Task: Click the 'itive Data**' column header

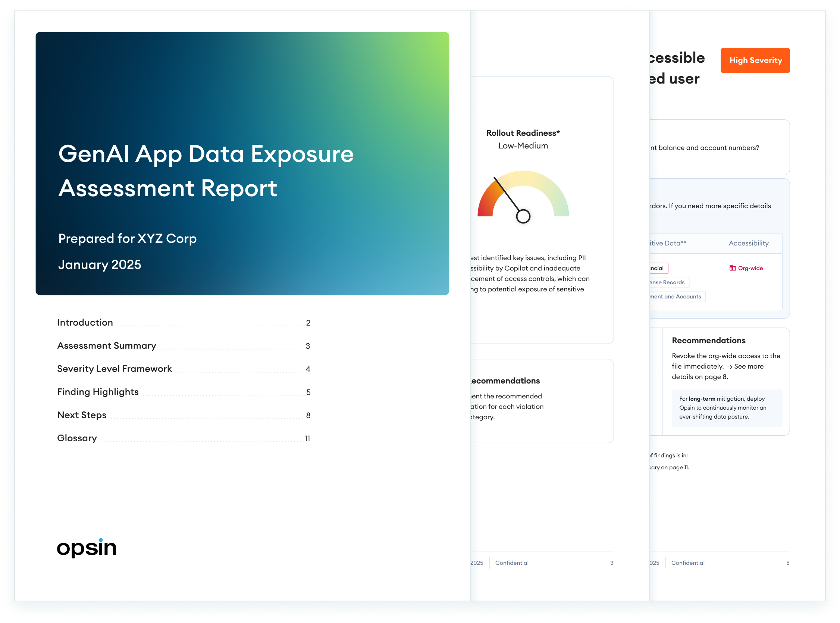Action: (x=667, y=243)
